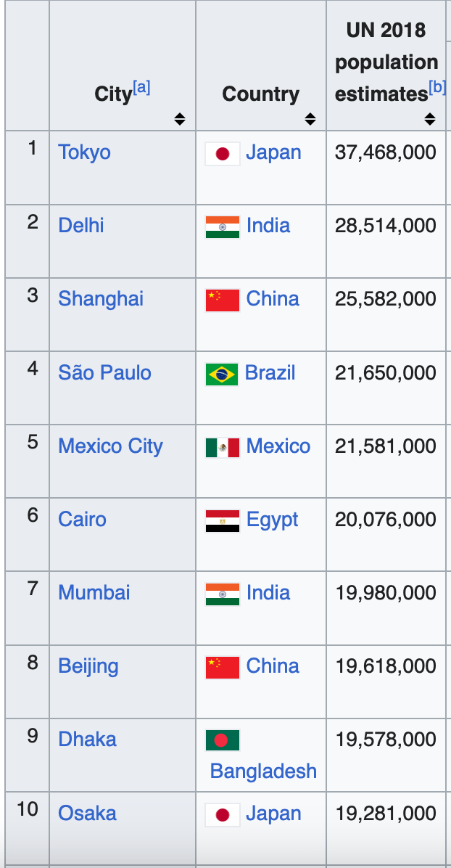This screenshot has width=451, height=868.
Task: Click the Japan flag in Osaka row
Action: coord(223,815)
